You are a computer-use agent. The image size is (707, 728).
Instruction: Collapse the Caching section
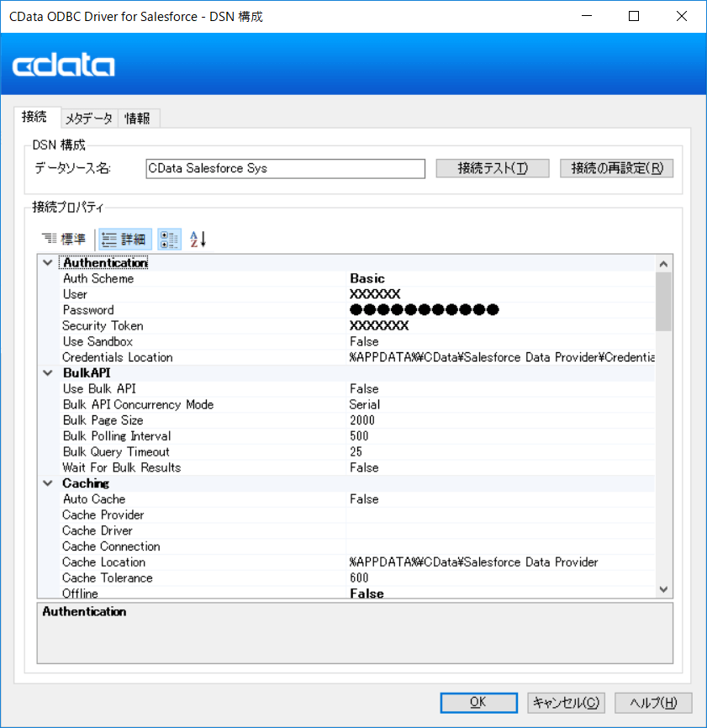48,483
